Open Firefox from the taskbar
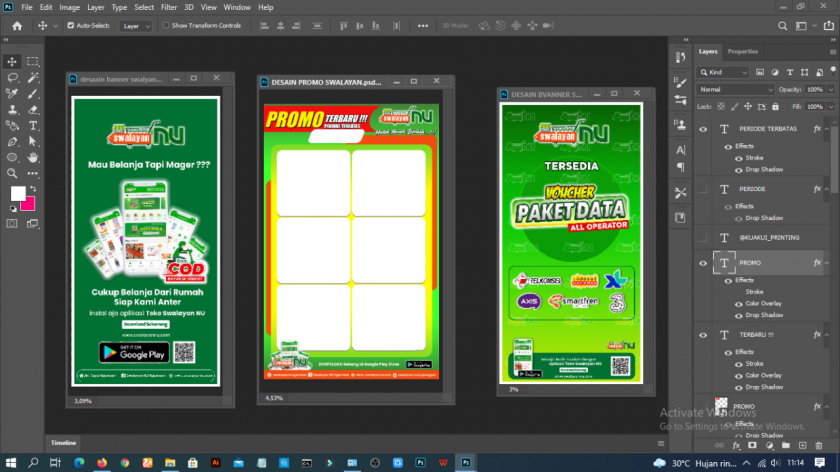The image size is (840, 472). coord(102,463)
